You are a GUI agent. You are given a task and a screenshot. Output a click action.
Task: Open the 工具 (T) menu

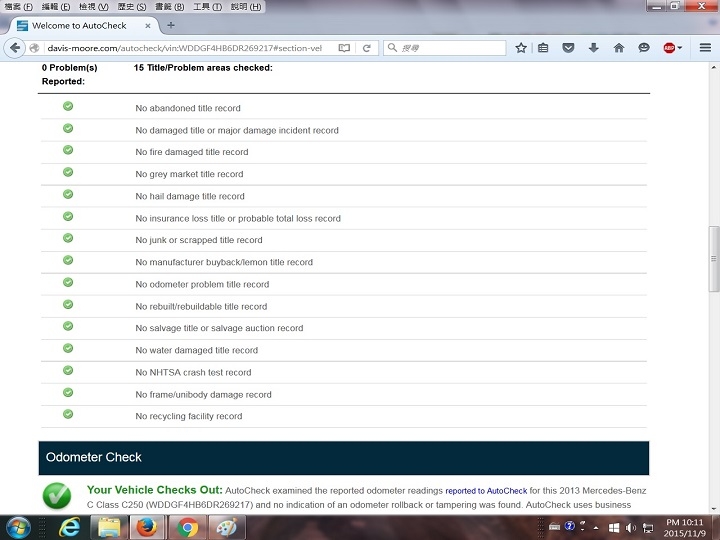(207, 6)
